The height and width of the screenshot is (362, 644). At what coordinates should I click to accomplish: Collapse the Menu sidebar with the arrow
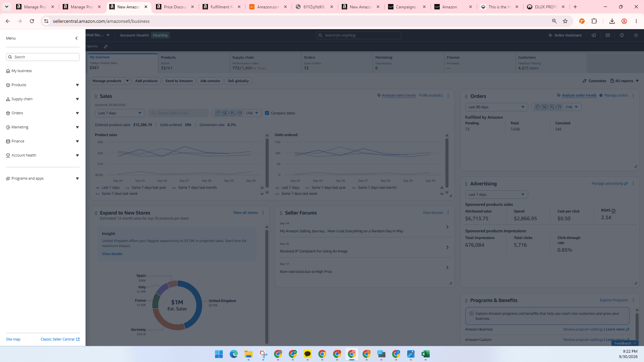76,38
